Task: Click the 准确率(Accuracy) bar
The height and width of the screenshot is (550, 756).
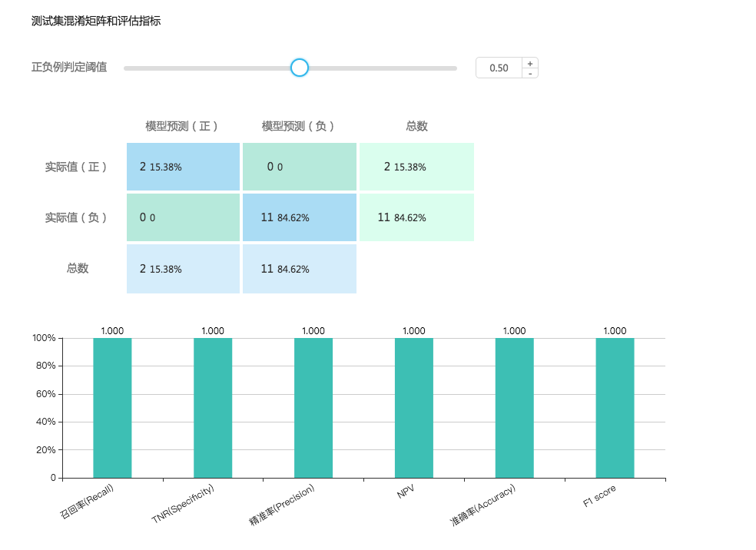Action: coord(514,407)
